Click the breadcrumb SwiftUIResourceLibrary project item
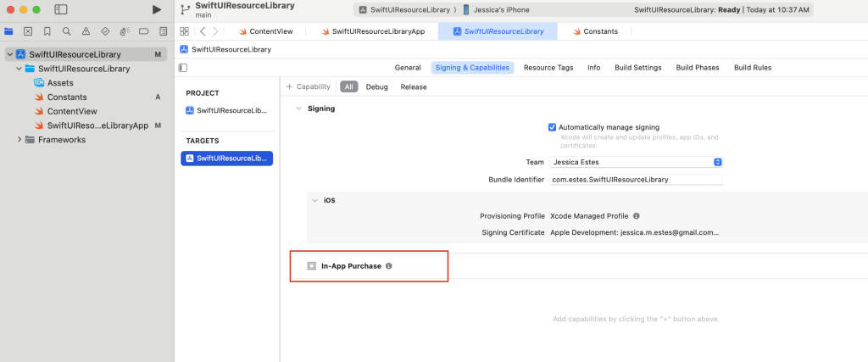This screenshot has height=362, width=868. tap(225, 49)
